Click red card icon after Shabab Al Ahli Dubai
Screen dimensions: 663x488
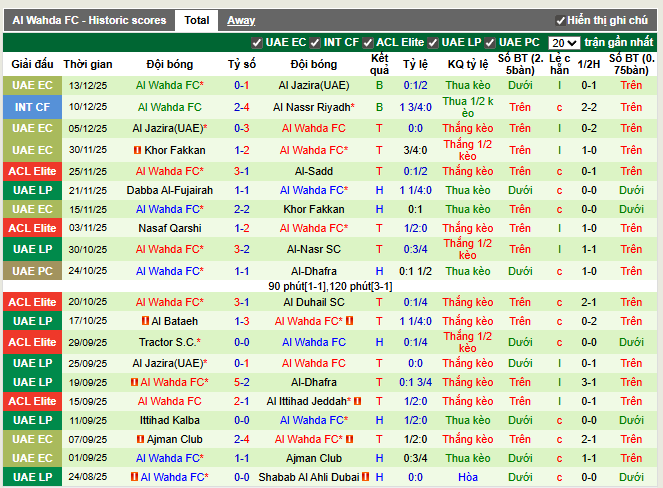click(365, 477)
